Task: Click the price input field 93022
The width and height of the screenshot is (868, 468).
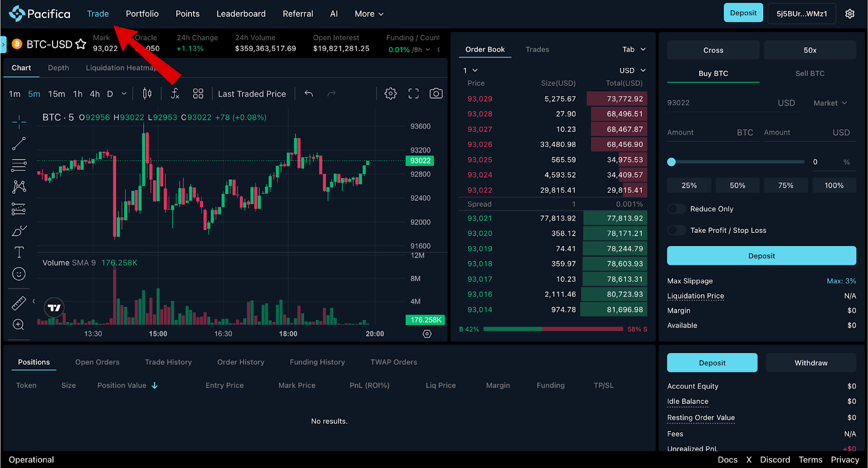Action: point(720,103)
